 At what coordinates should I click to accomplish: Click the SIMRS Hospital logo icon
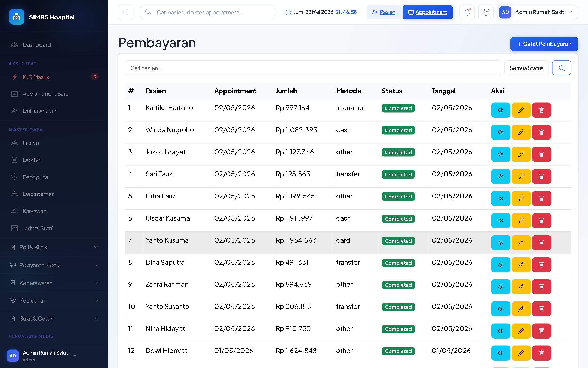17,17
